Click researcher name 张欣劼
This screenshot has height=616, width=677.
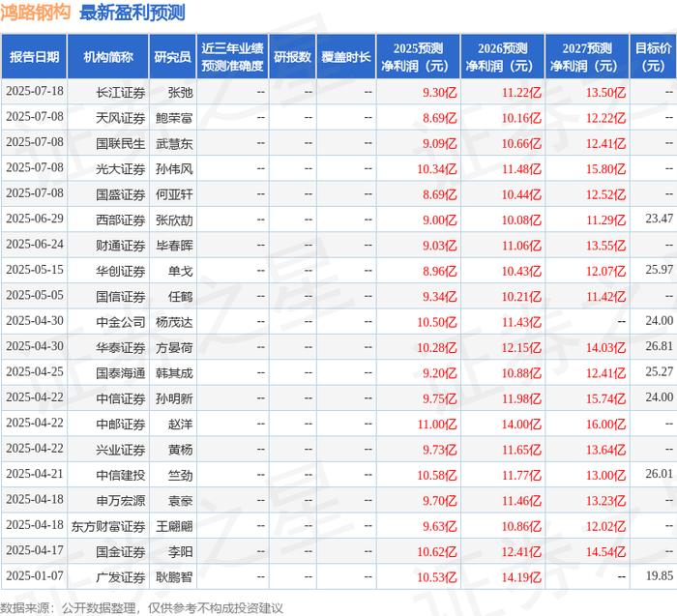click(174, 220)
